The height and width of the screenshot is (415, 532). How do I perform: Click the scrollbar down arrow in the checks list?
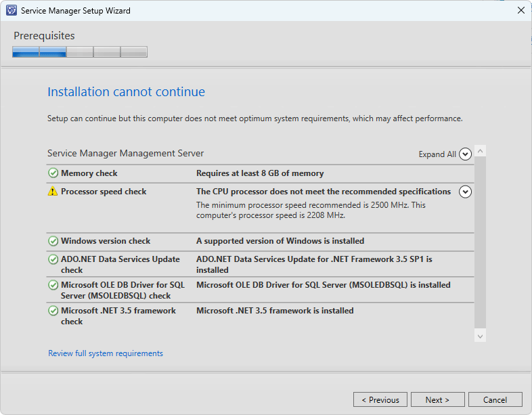tap(480, 336)
